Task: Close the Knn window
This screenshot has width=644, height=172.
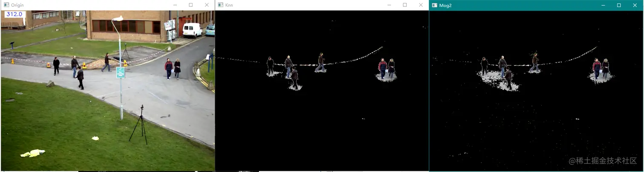Action: tap(421, 5)
